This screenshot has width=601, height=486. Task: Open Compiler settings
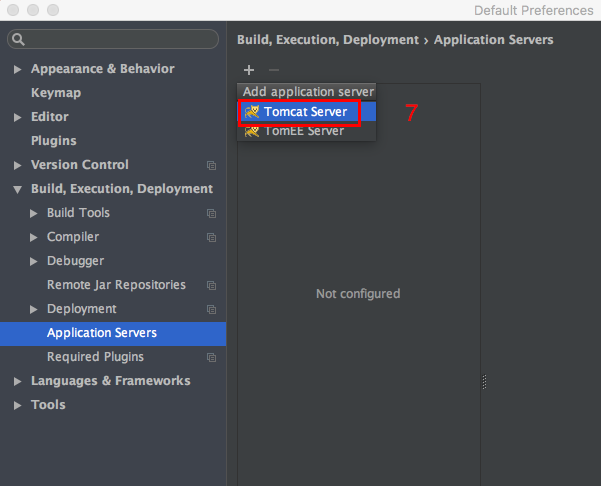coord(73,237)
